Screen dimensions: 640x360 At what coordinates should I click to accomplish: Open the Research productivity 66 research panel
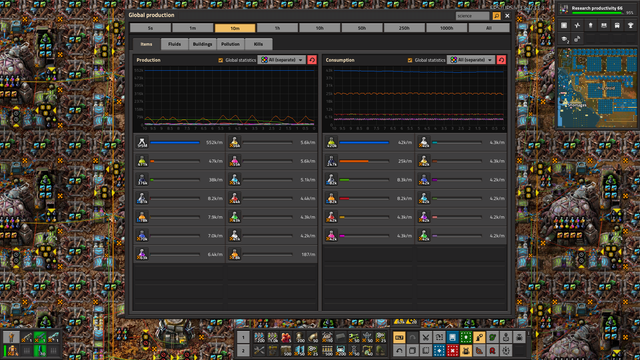[x=597, y=10]
